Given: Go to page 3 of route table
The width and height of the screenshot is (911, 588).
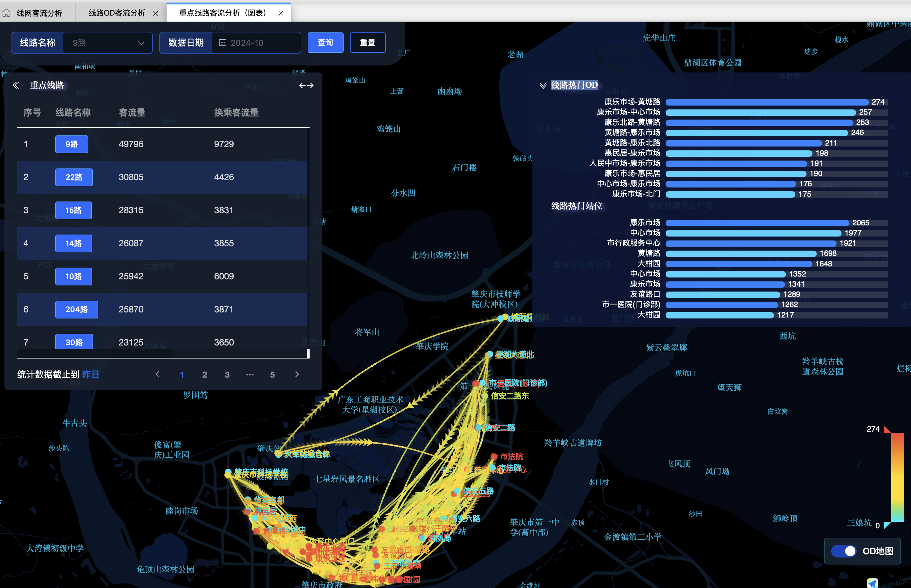Looking at the screenshot, I should (227, 374).
